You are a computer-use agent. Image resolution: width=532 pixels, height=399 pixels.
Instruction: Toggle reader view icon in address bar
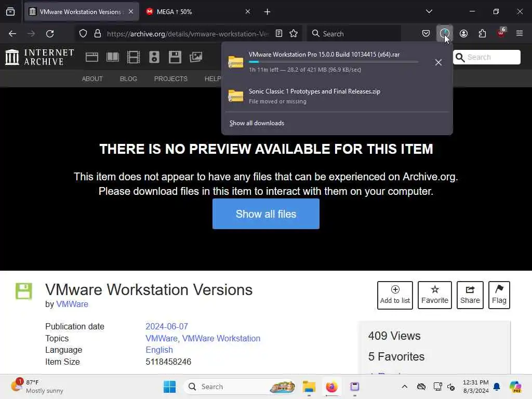click(x=279, y=34)
